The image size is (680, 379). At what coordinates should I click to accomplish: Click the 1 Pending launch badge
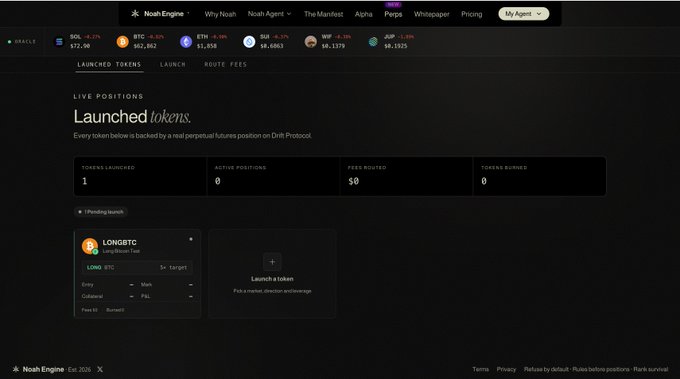pyautogui.click(x=101, y=212)
